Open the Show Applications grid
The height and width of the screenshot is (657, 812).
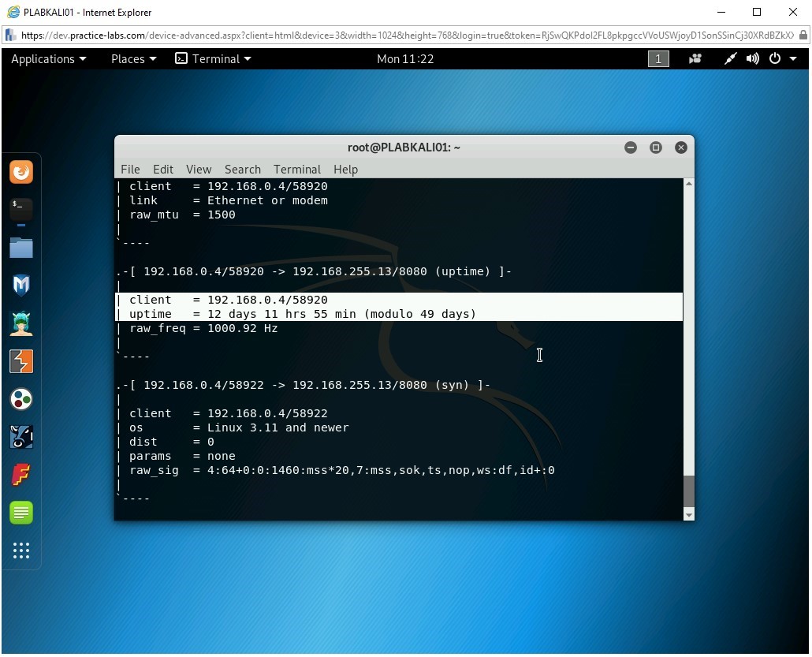tap(21, 551)
